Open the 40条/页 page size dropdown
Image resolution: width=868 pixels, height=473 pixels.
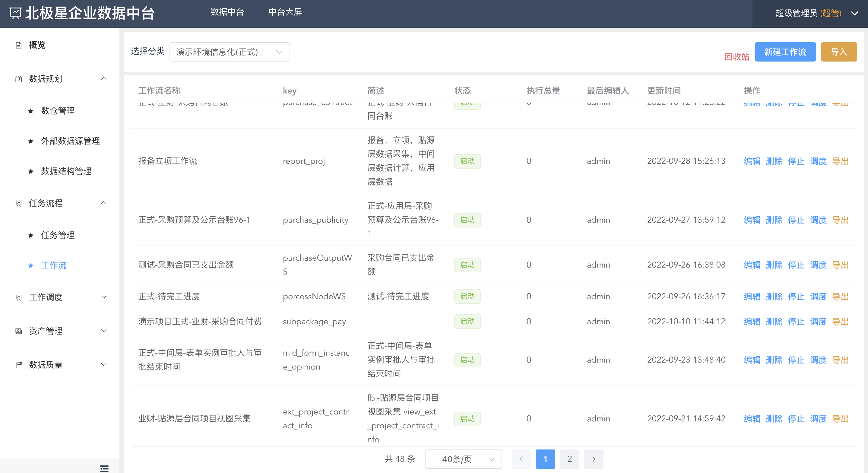coord(463,459)
